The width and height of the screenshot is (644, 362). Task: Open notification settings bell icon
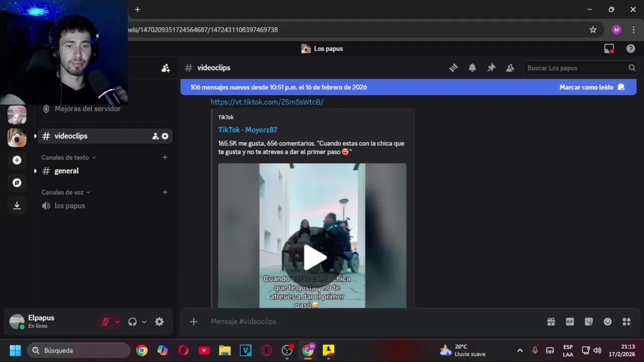[x=472, y=68]
